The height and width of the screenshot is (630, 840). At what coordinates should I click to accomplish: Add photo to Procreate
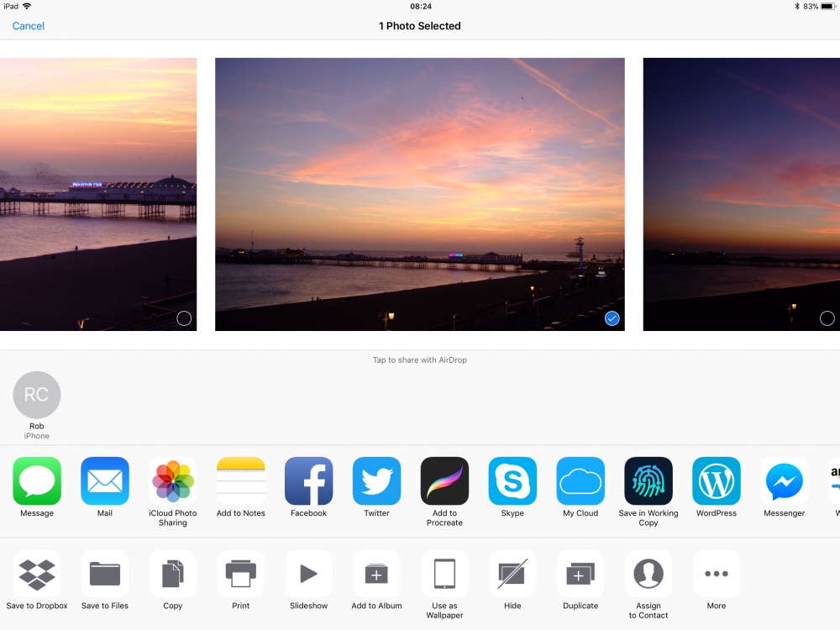pyautogui.click(x=444, y=481)
